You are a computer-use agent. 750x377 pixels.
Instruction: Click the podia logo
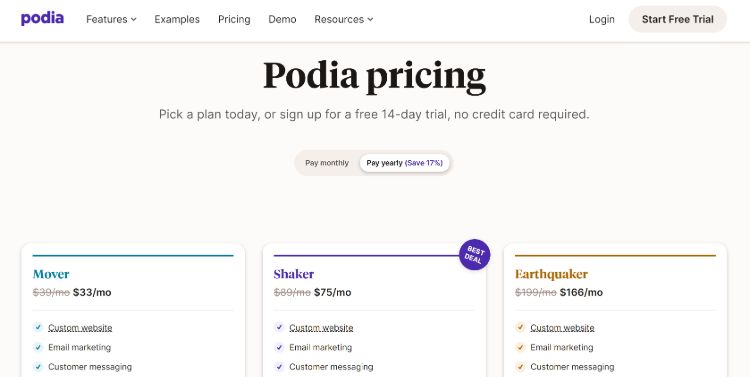click(x=42, y=19)
